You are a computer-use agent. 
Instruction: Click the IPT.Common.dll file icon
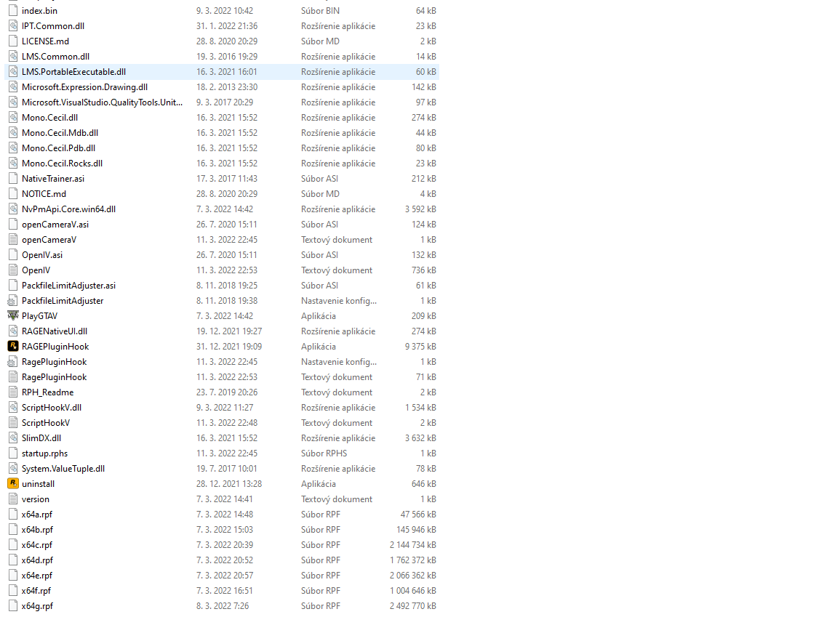tap(13, 25)
